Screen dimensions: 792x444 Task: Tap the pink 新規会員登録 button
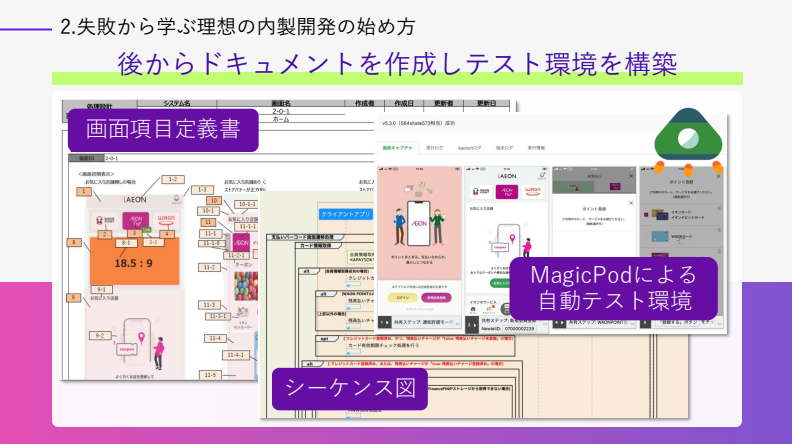[x=436, y=298]
